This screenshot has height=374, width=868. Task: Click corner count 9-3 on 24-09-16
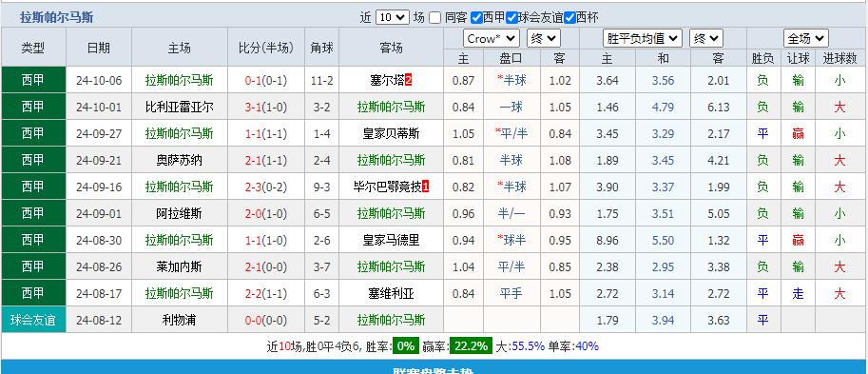tap(321, 187)
